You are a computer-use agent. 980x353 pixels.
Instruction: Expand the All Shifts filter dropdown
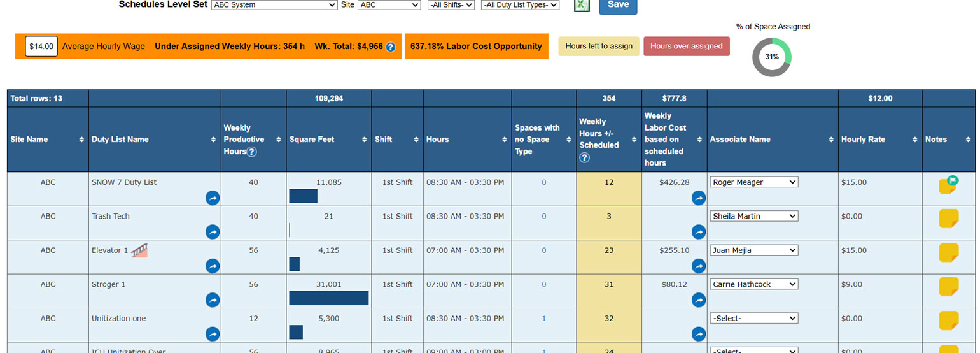click(451, 5)
